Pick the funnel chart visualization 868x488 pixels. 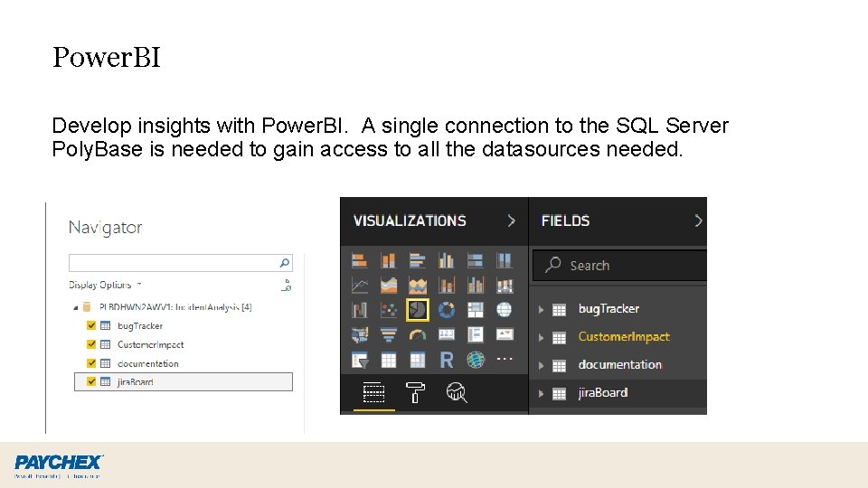click(x=389, y=335)
